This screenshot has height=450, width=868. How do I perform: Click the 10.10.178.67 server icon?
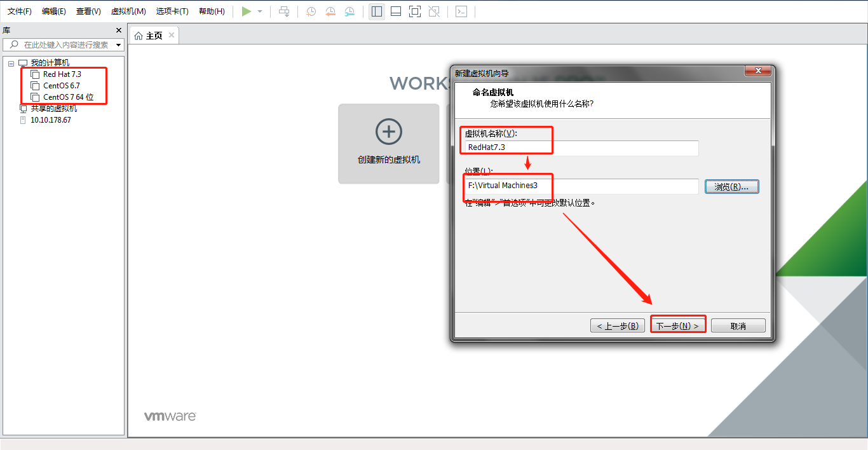pyautogui.click(x=24, y=120)
